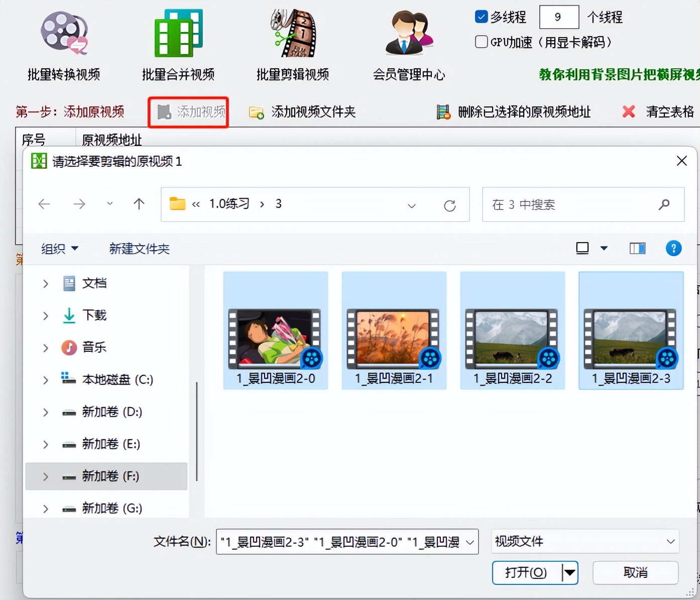Viewport: 700px width, 600px height.
Task: Open the 组织 menu
Action: [59, 248]
